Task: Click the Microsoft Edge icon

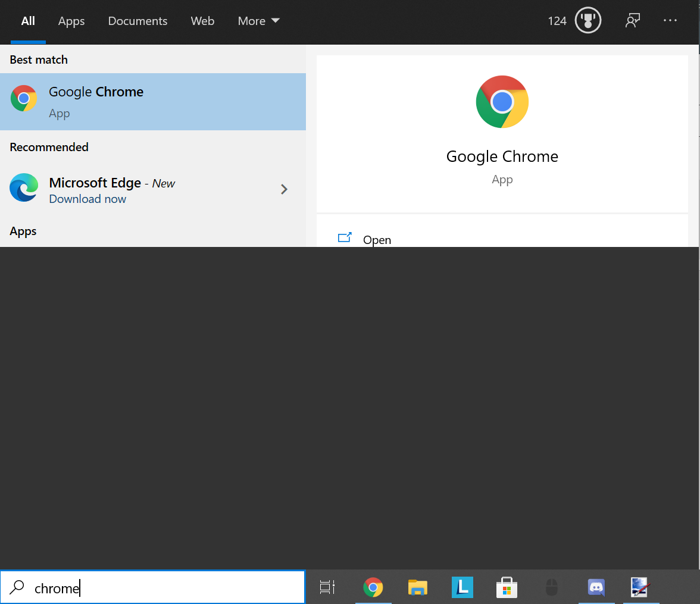Action: (24, 187)
